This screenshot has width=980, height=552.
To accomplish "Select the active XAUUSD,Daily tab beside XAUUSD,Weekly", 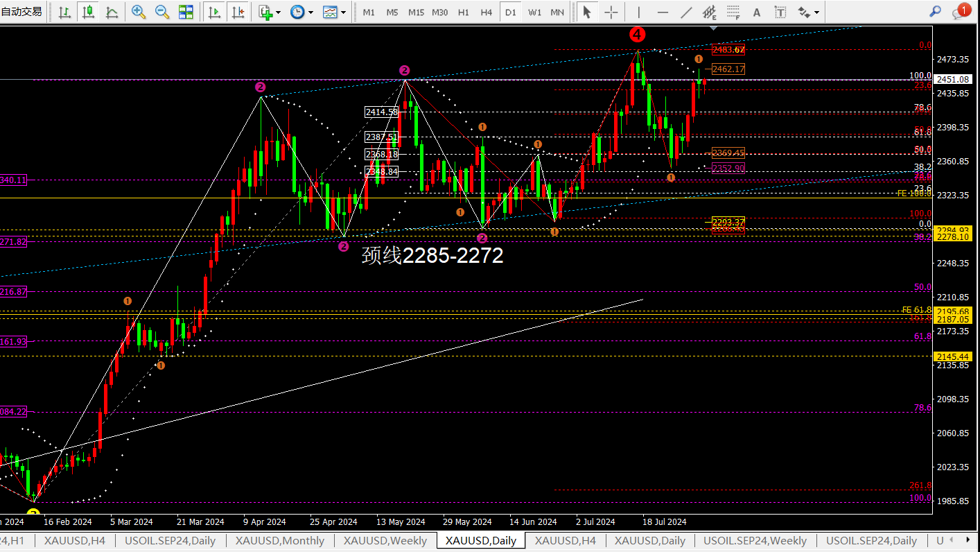I will [481, 540].
